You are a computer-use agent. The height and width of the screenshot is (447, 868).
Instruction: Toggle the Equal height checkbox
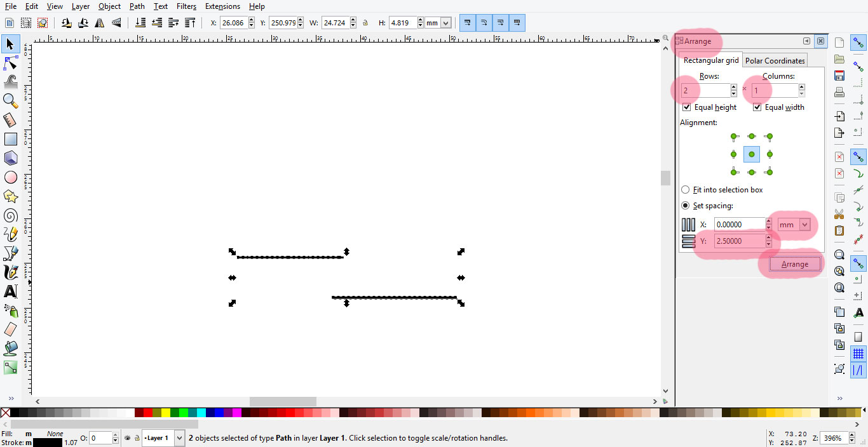[x=686, y=107]
